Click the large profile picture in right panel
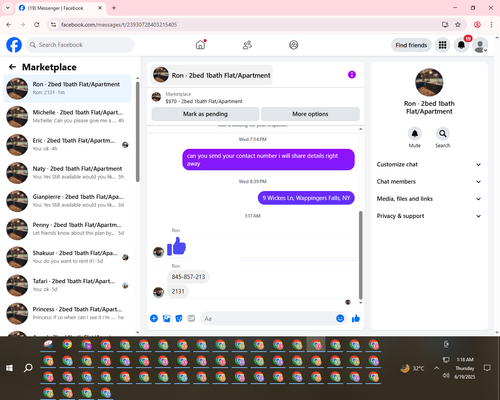Viewport: 500px width, 400px height. [x=429, y=82]
